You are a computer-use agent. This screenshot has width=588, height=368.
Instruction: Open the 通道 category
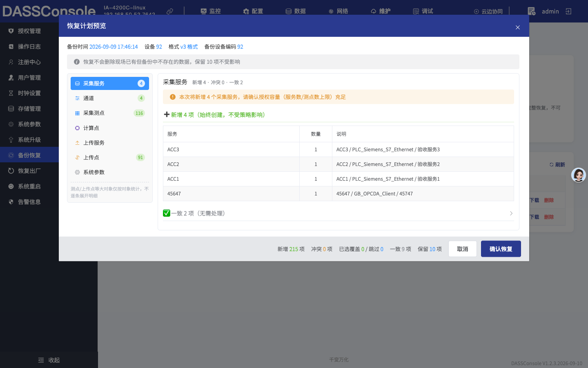pyautogui.click(x=110, y=98)
